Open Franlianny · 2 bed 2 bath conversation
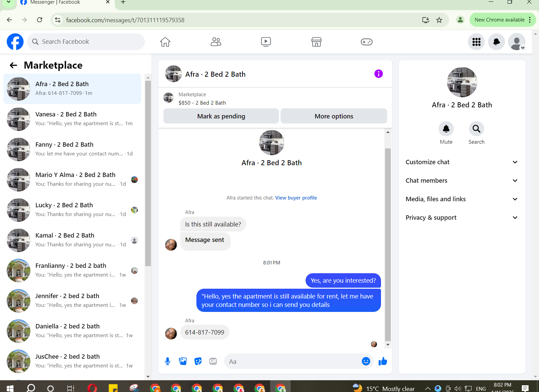This screenshot has height=392, width=539. [x=72, y=271]
